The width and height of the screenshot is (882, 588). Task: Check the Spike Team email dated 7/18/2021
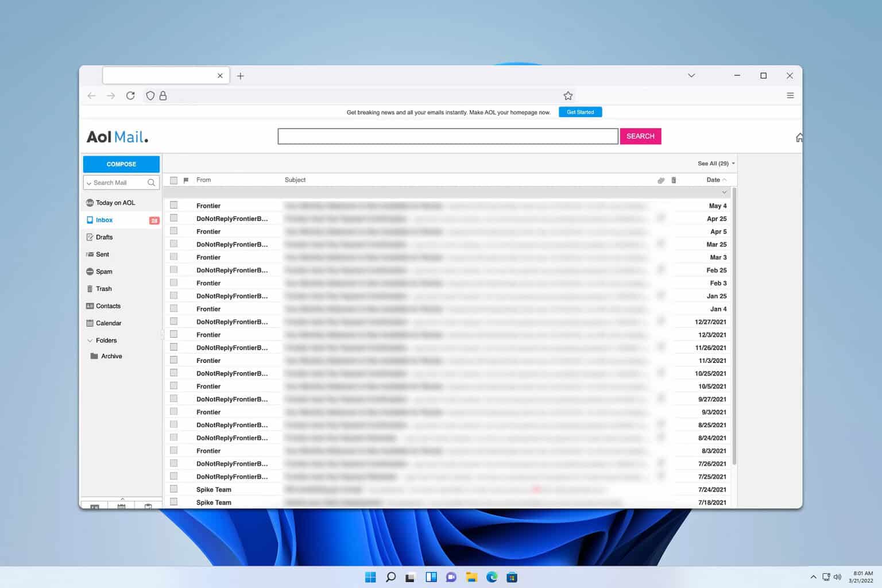click(174, 502)
